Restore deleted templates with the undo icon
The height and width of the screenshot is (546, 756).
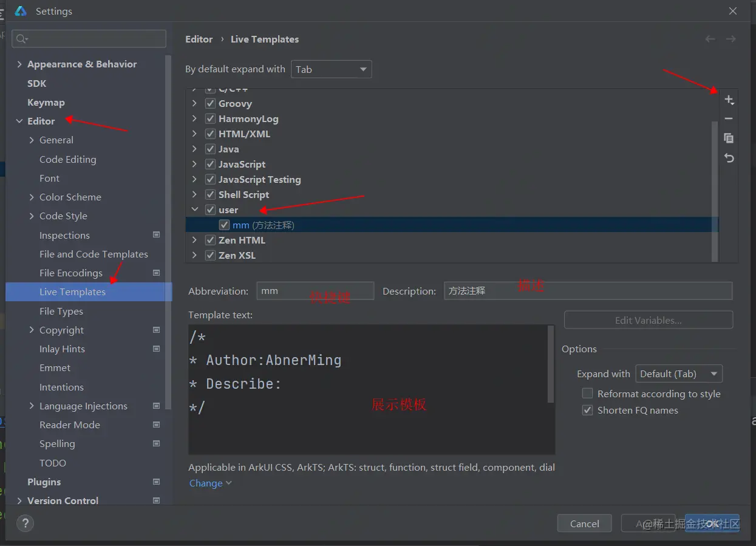[x=729, y=158]
